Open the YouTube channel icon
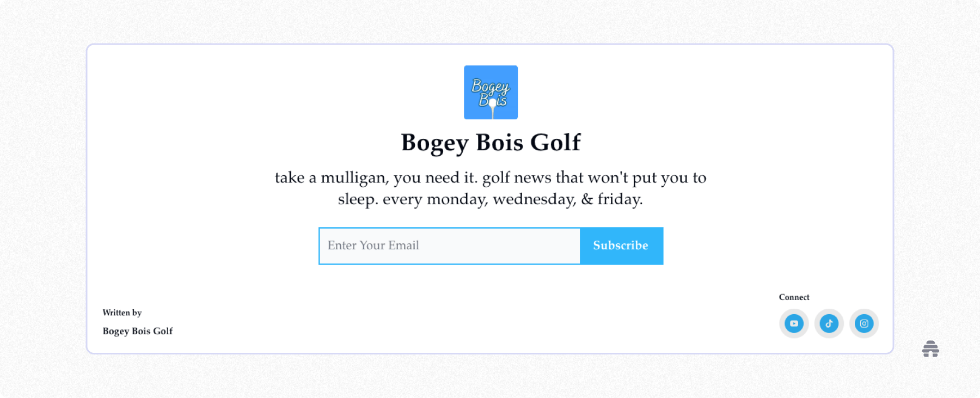980x398 pixels. pyautogui.click(x=794, y=323)
